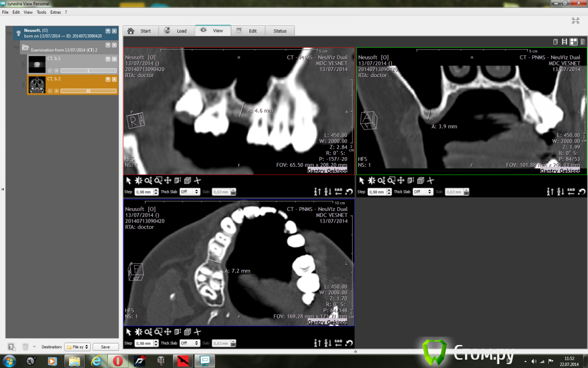Click the TRA orientation icon in the blue-bordered viewport

[317, 343]
